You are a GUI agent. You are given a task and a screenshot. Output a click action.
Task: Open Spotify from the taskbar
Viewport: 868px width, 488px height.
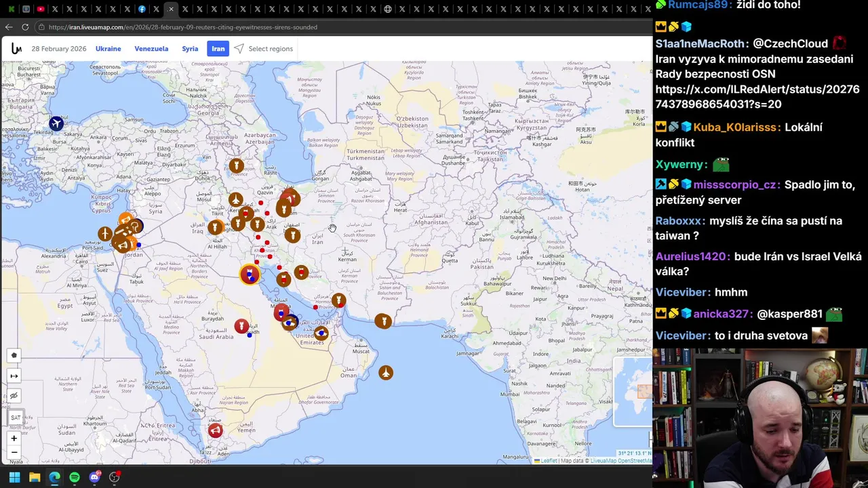coord(75,477)
